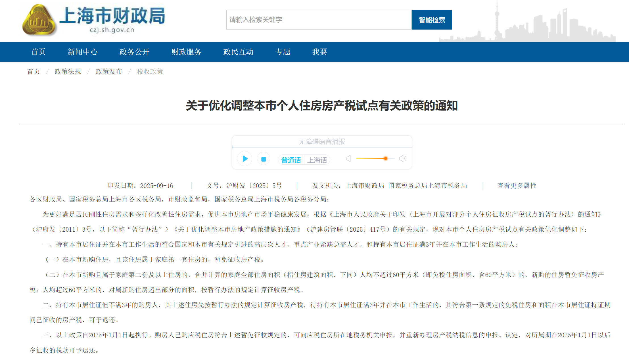The height and width of the screenshot is (364, 629).
Task: Go to 政策发布 in the breadcrumb
Action: point(109,72)
